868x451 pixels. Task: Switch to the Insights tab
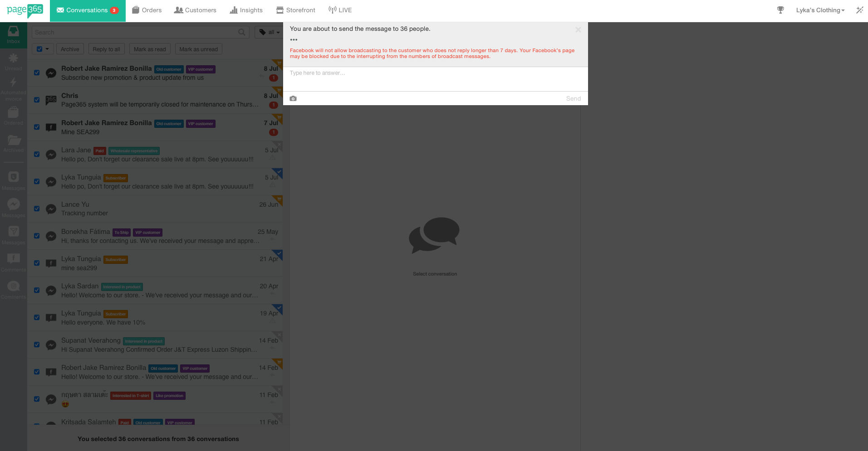point(246,10)
